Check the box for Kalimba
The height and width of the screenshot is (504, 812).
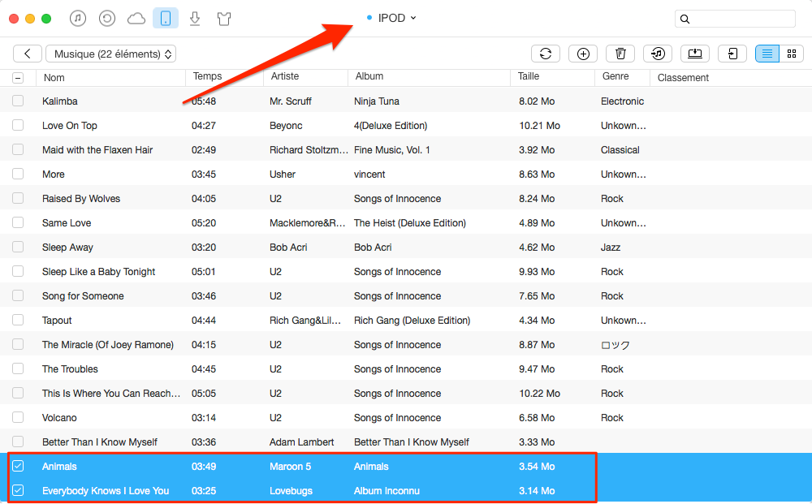[18, 101]
